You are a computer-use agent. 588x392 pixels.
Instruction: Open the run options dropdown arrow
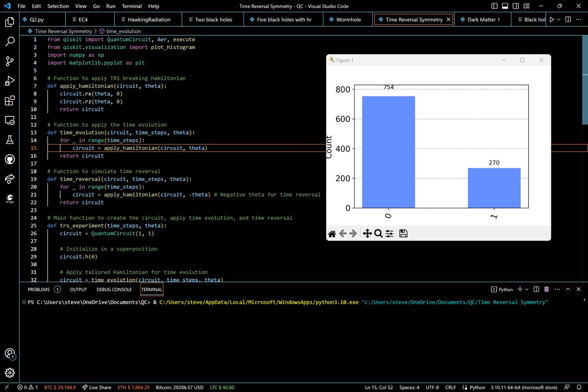pos(560,20)
